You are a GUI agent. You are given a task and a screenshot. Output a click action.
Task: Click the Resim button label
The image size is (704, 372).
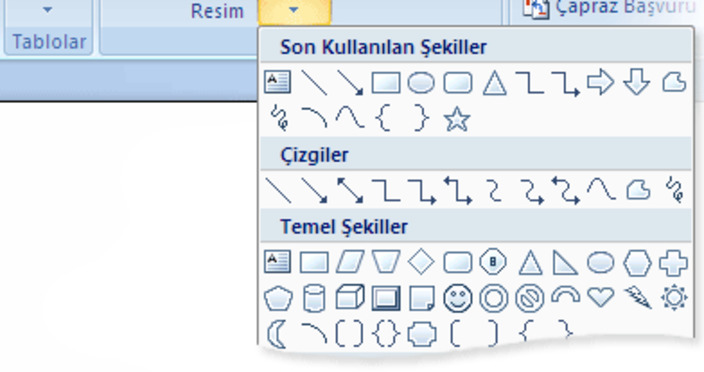(217, 11)
